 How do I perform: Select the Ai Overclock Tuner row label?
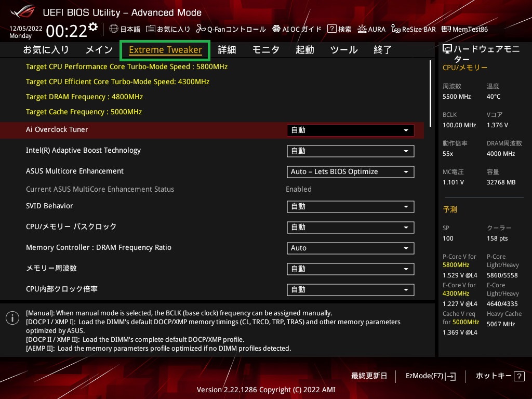(57, 129)
